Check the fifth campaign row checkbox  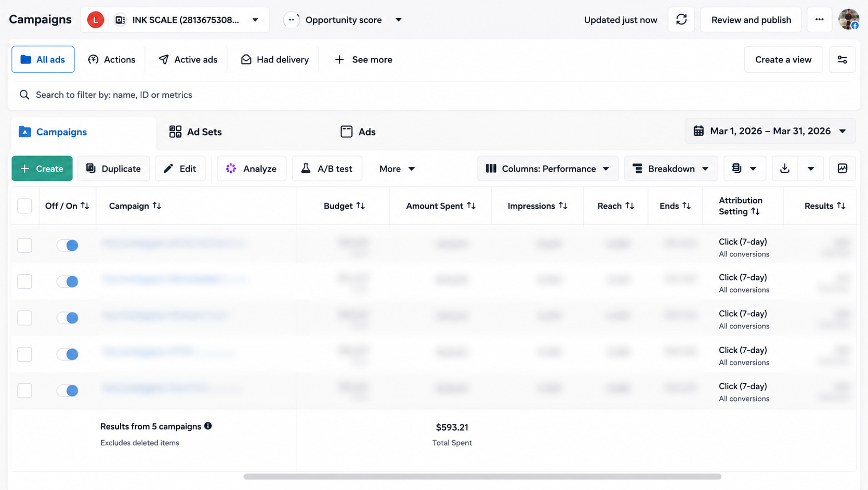point(24,391)
